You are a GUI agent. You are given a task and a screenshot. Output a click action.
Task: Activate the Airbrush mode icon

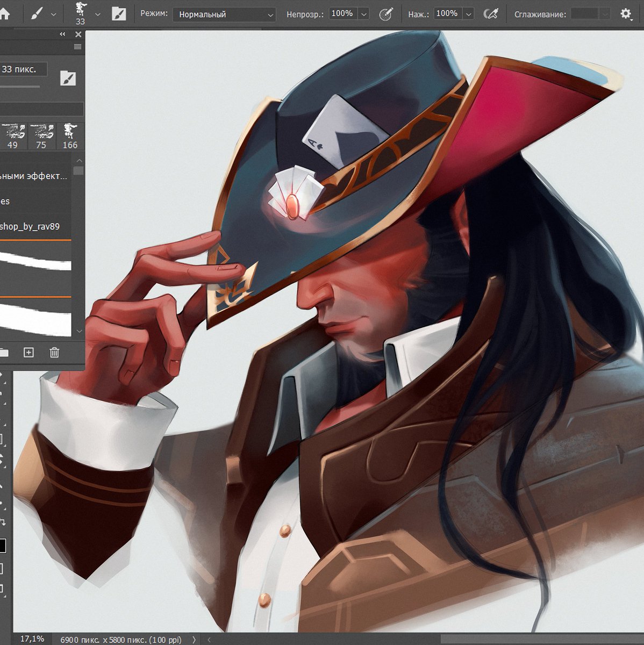[x=490, y=14]
